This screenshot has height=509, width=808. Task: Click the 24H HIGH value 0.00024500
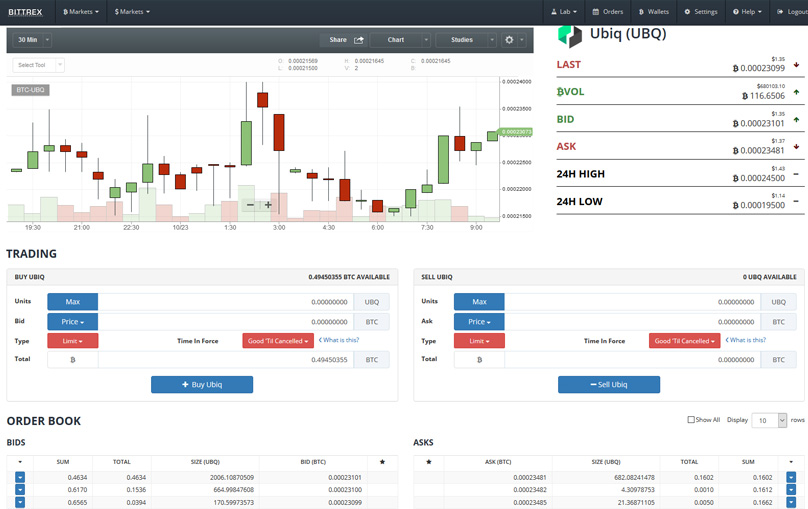(759, 178)
